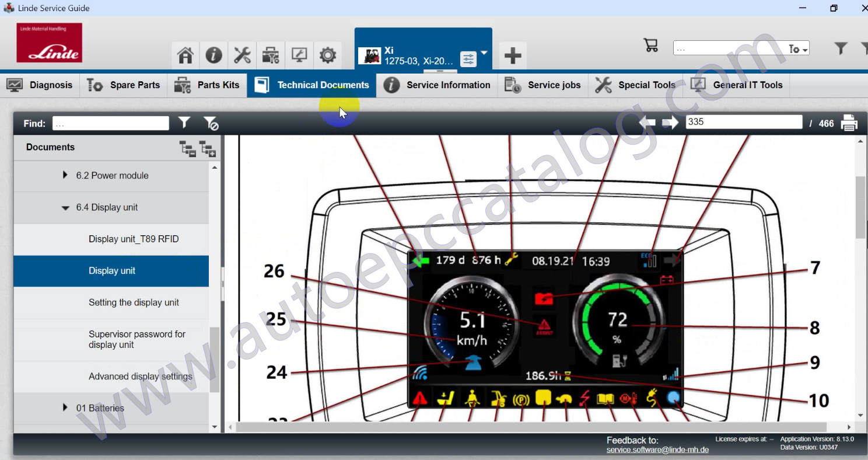Open the Service jobs tab
The width and height of the screenshot is (868, 460).
tap(543, 85)
